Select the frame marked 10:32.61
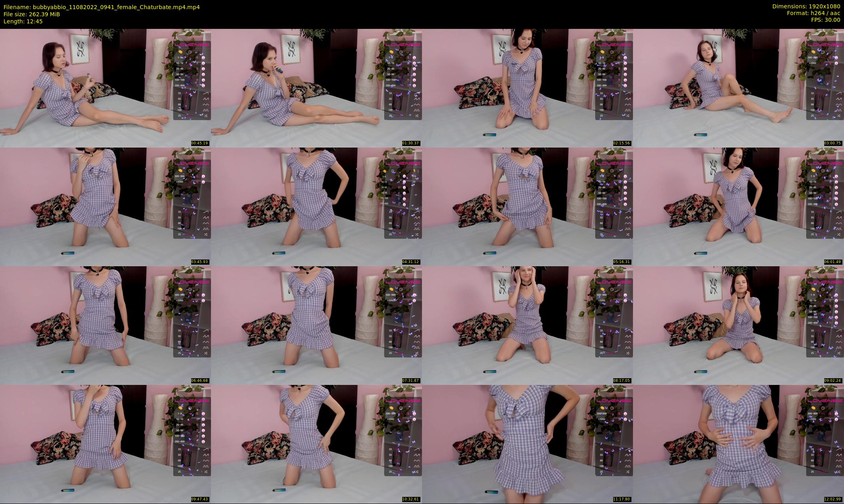The height and width of the screenshot is (504, 844). (316, 444)
